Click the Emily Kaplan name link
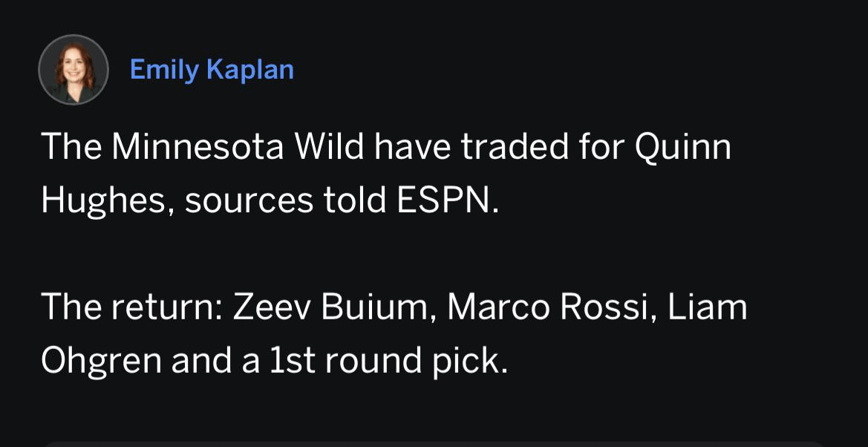 tap(212, 69)
